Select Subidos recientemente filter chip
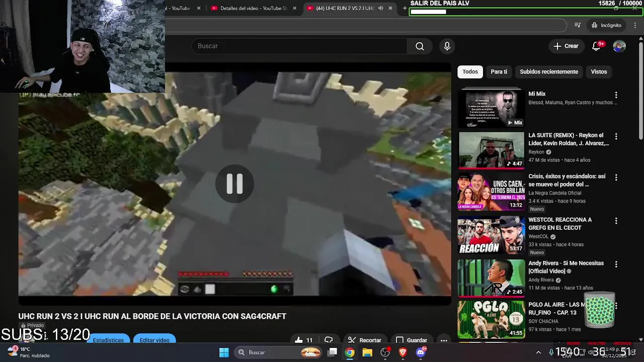 coord(549,72)
